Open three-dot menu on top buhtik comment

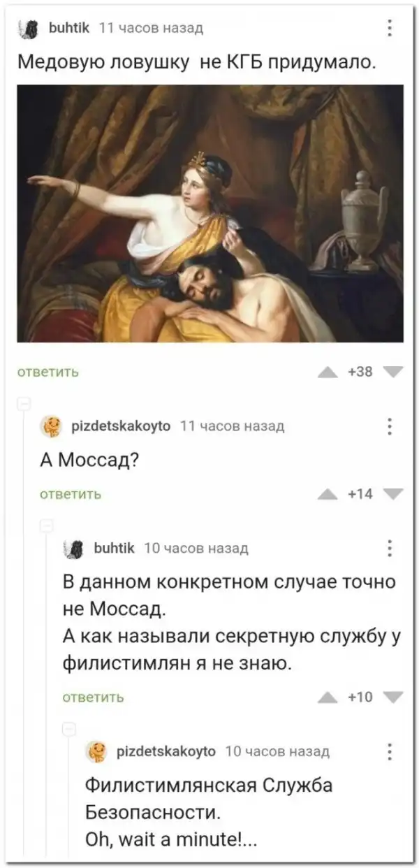(x=389, y=28)
